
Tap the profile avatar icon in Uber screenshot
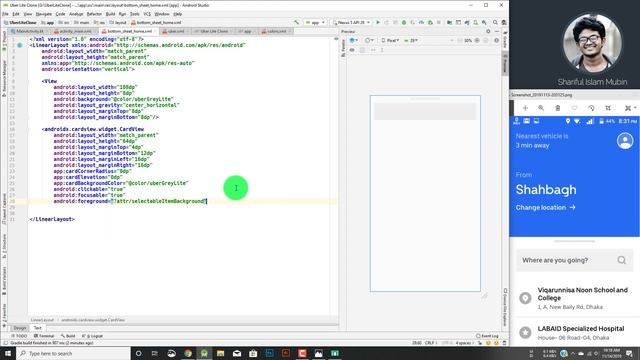tap(625, 141)
